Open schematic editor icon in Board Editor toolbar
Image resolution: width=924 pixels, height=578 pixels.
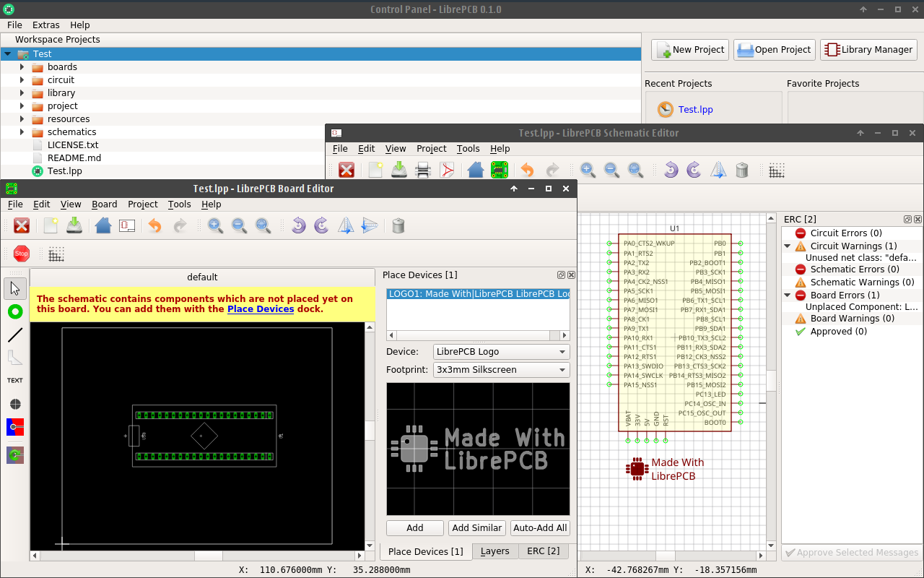click(127, 225)
